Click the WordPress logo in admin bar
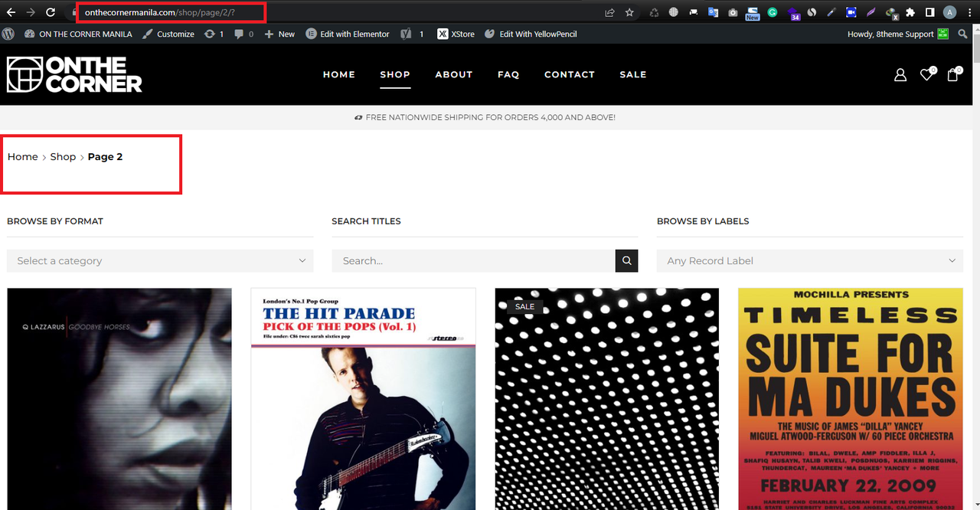Screen dimensions: 980x510 click(8, 34)
